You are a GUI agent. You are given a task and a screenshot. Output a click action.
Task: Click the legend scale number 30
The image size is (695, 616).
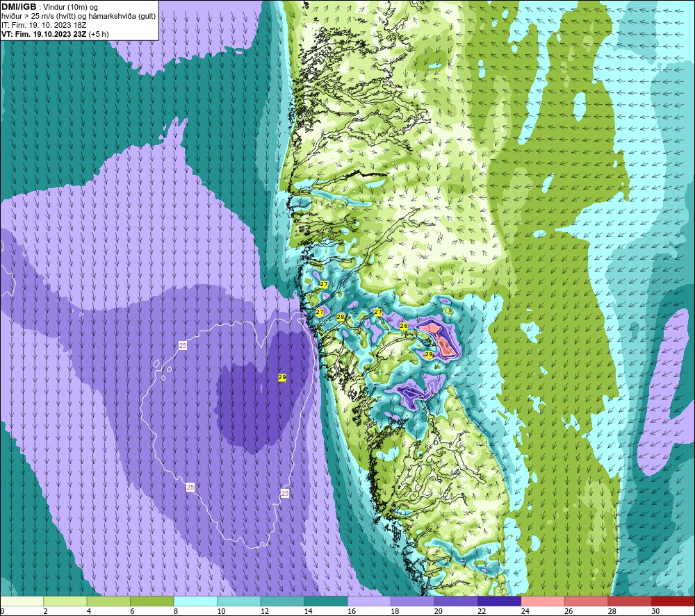point(655,611)
